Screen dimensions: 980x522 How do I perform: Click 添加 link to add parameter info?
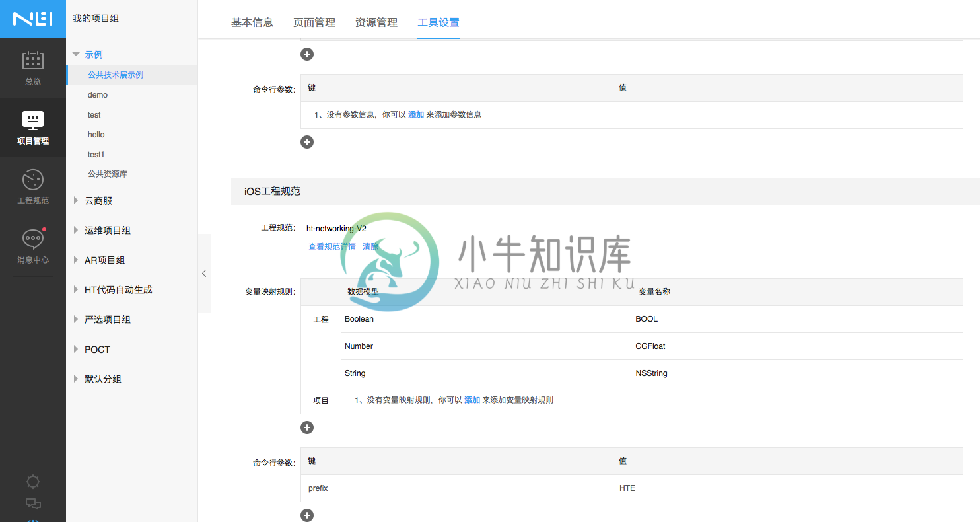click(416, 115)
